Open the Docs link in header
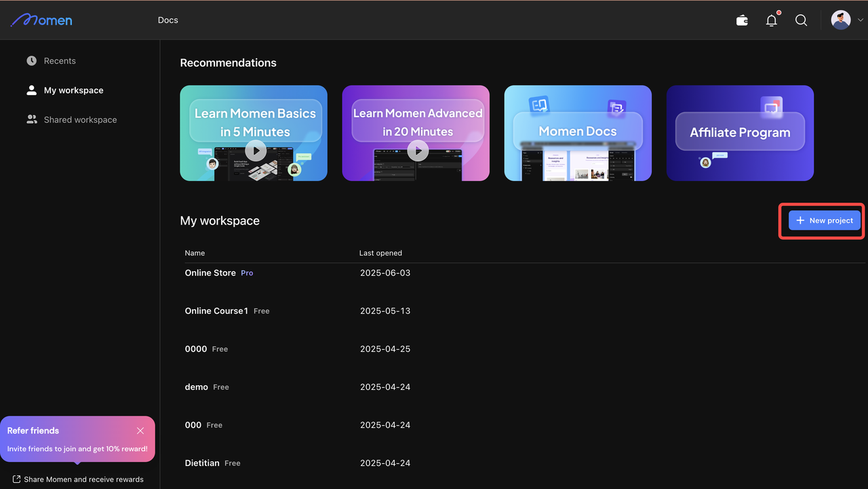Screen dimensions: 868x489 coord(168,20)
